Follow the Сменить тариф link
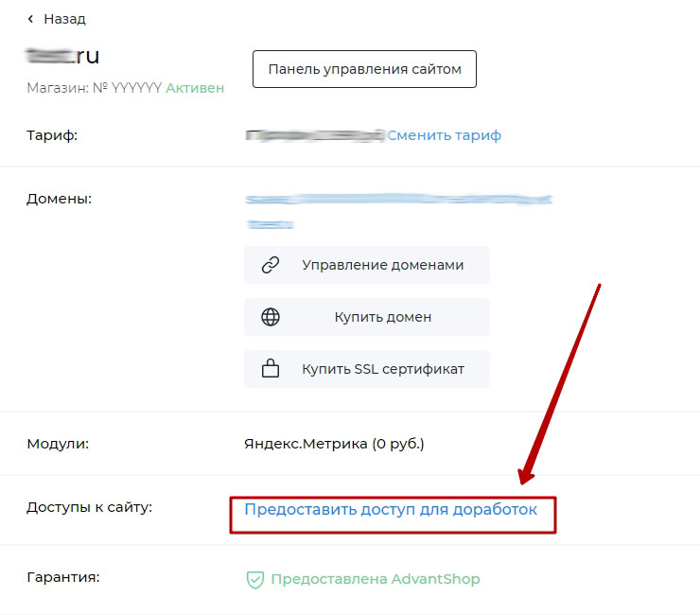This screenshot has width=700, height=615. 444,135
